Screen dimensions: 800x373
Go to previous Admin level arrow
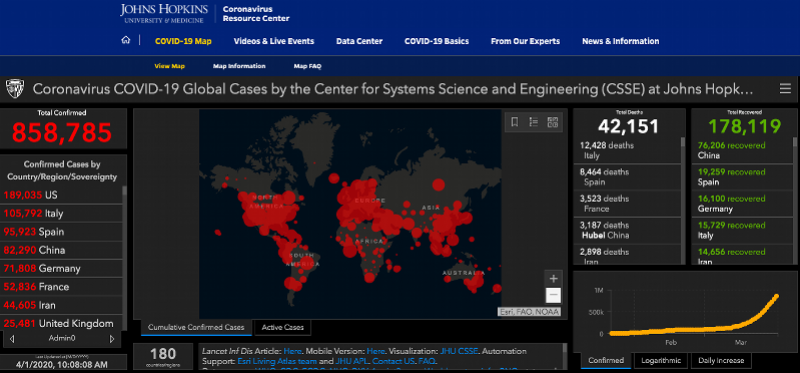pyautogui.click(x=12, y=338)
